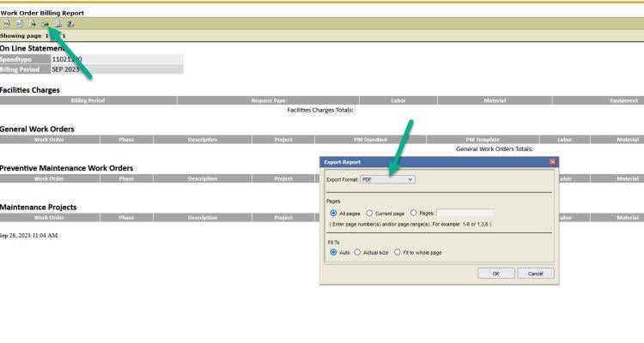Toggle the table of contents icon

pos(7,24)
